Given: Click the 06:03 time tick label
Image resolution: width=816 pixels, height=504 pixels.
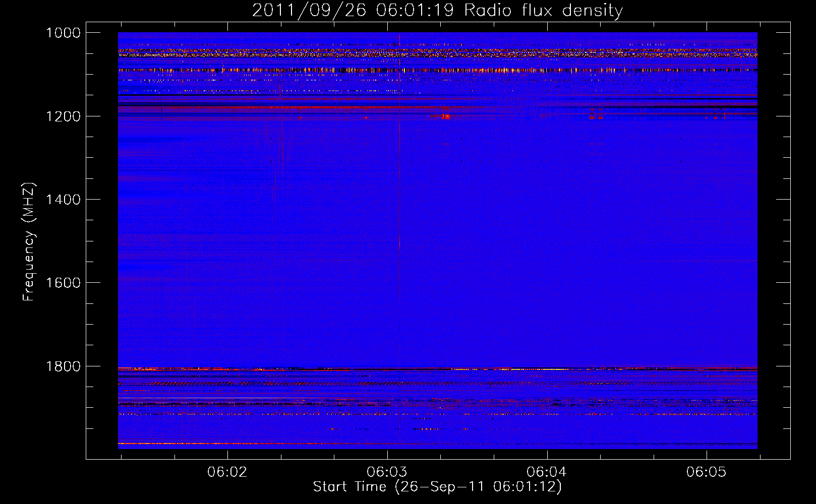Looking at the screenshot, I should pyautogui.click(x=387, y=472).
